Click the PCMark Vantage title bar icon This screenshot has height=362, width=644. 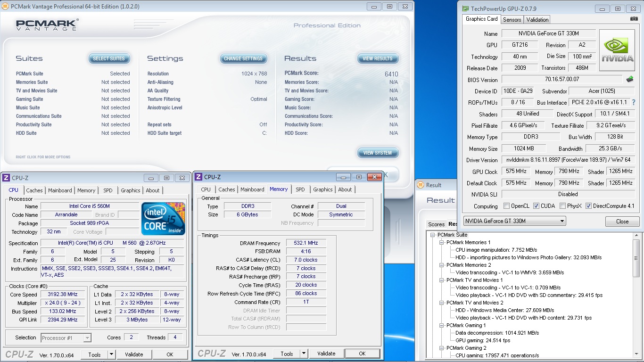[x=5, y=7]
